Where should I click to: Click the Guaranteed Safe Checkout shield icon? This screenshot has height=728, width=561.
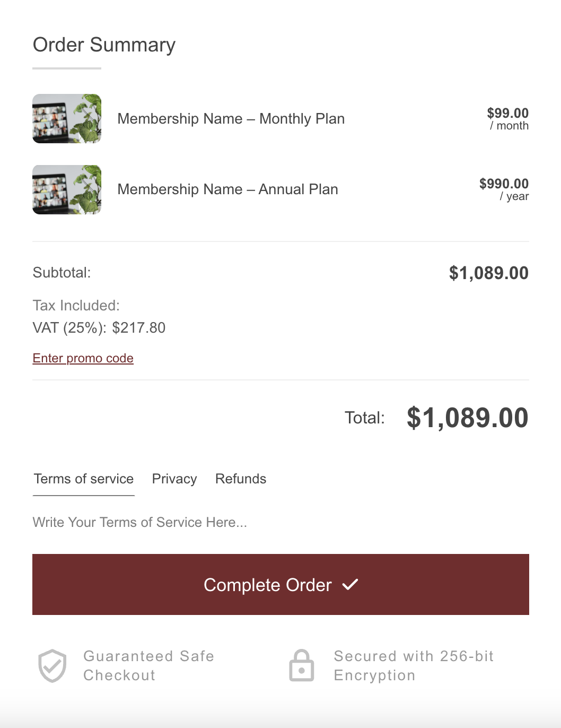tap(52, 666)
